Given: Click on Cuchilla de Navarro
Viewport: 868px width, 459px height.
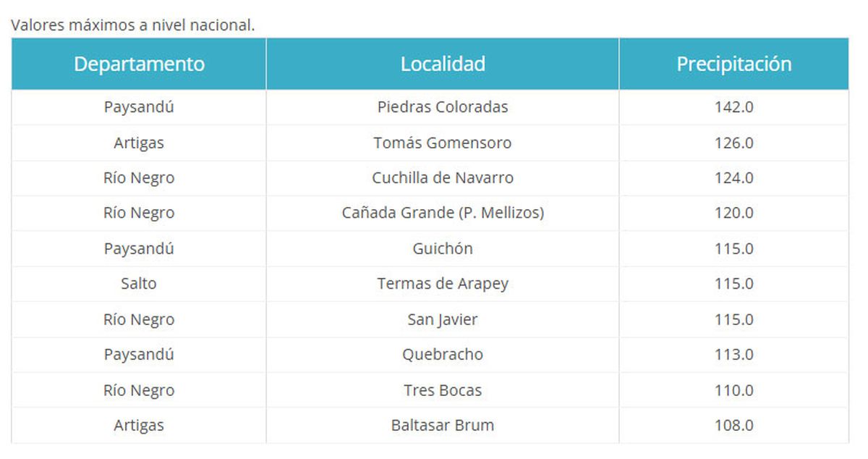Looking at the screenshot, I should (x=443, y=178).
